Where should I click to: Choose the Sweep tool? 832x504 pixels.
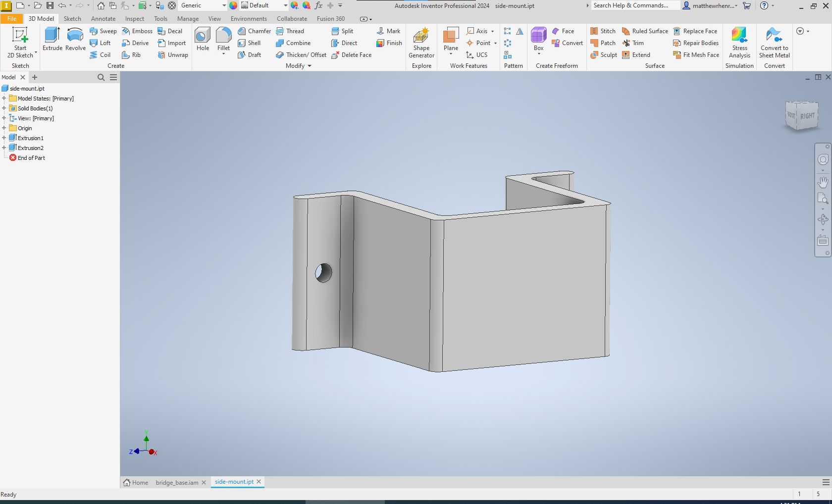103,31
